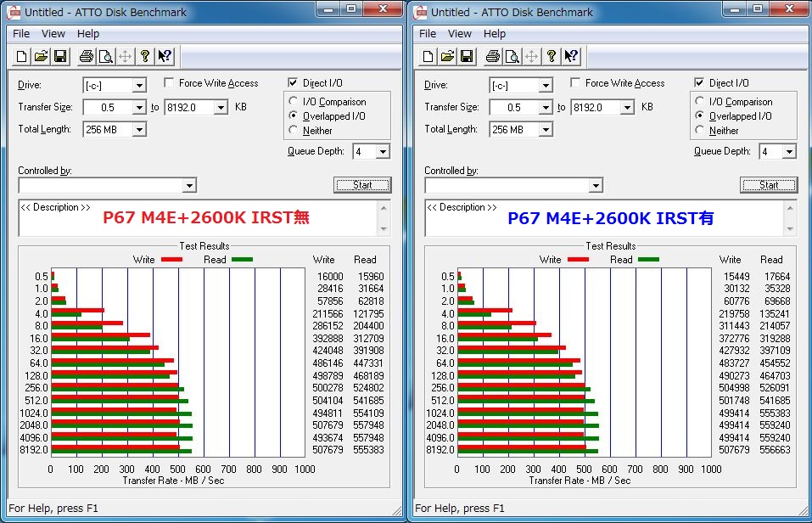
Task: Open Drive selection dropdown in left window
Action: point(139,86)
